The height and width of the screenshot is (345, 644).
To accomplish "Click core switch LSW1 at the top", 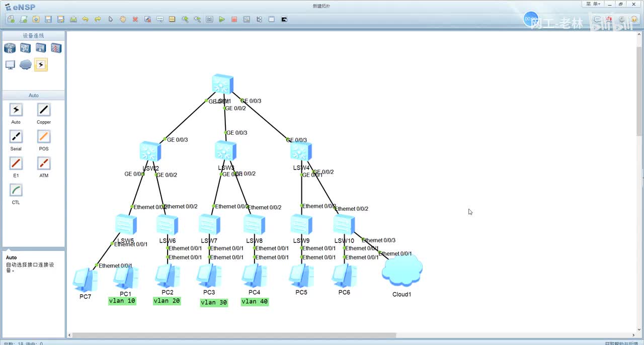I will (222, 84).
